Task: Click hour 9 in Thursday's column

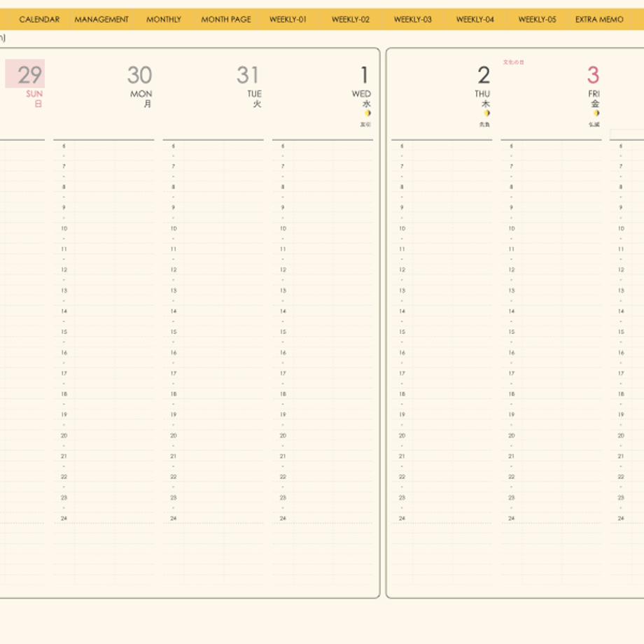Action: click(402, 207)
